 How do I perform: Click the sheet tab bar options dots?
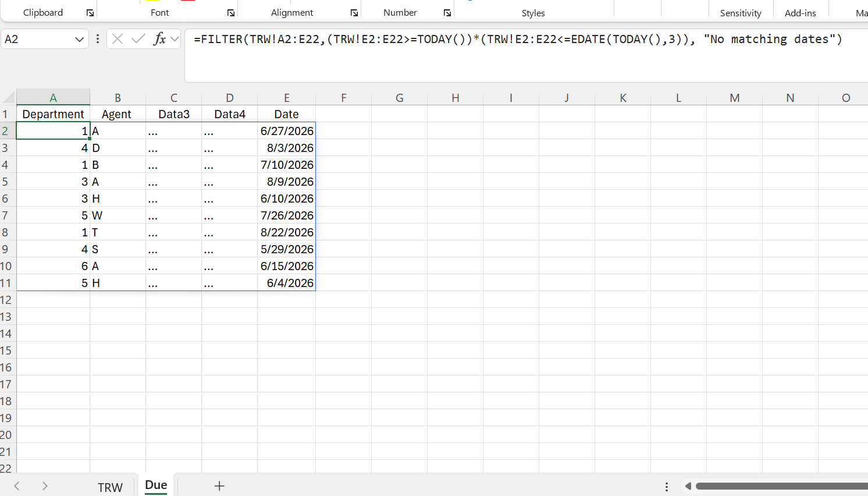(x=667, y=487)
